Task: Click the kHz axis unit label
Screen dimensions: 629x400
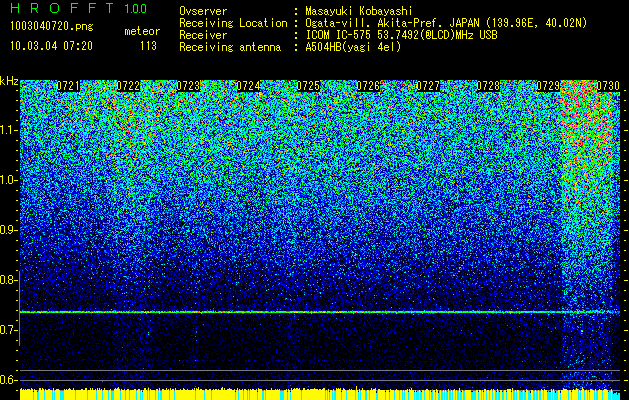Action: 9,81
